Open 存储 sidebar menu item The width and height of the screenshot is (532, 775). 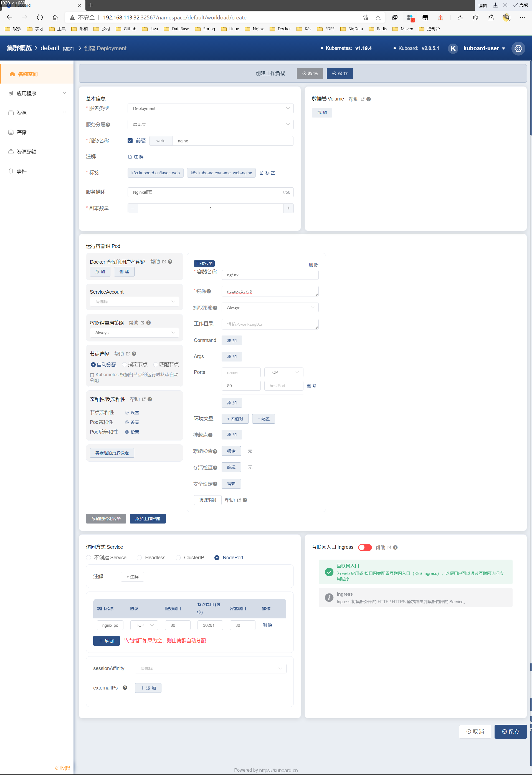37,132
